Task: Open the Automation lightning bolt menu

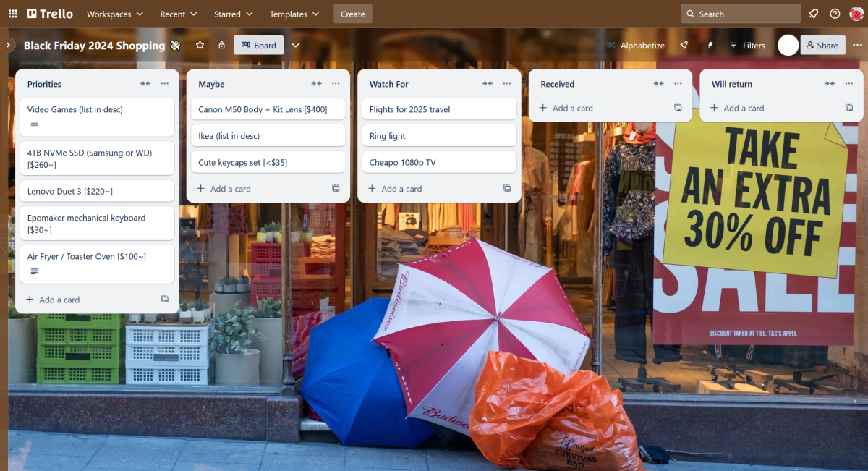Action: [710, 45]
